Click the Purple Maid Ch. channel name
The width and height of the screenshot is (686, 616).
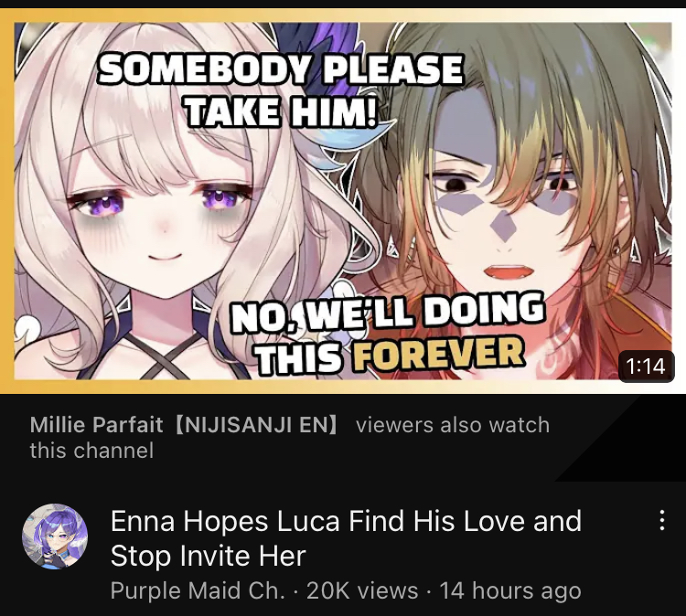click(x=198, y=590)
